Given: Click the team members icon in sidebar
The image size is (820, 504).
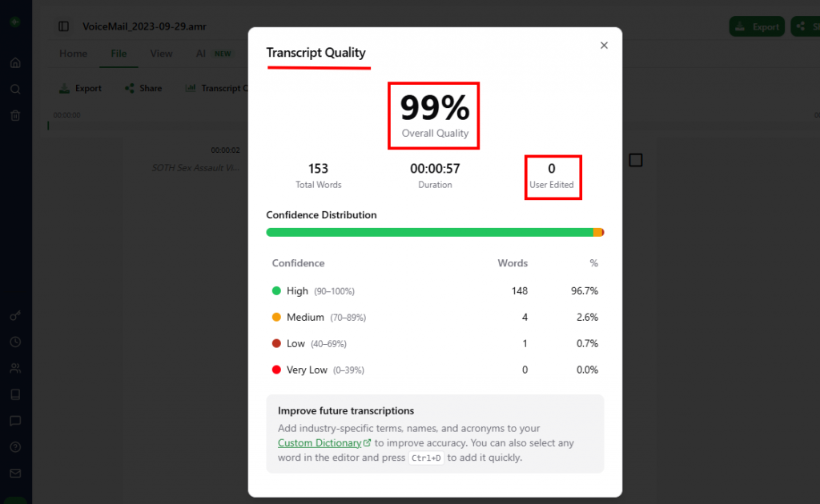Looking at the screenshot, I should point(15,368).
